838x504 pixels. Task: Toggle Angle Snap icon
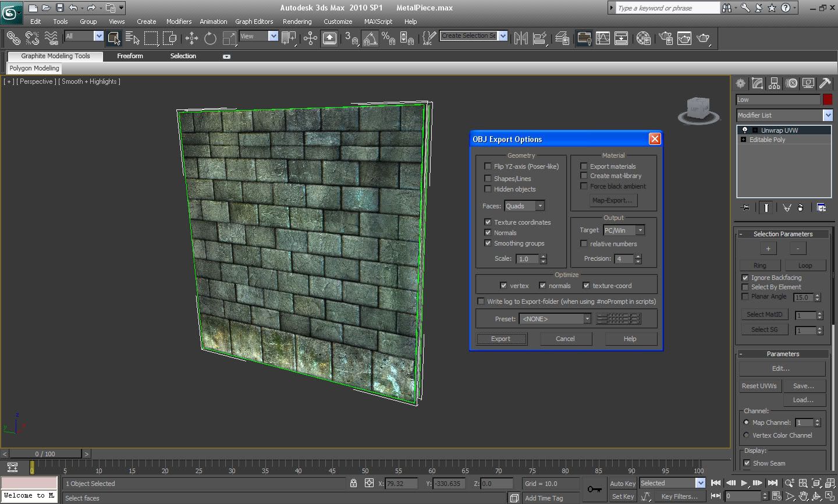370,38
